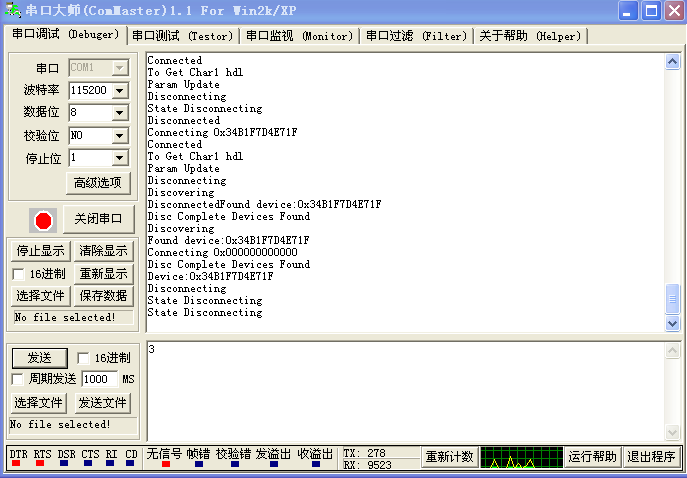Click the 运行帮助 help button
The image size is (687, 478).
pos(592,457)
